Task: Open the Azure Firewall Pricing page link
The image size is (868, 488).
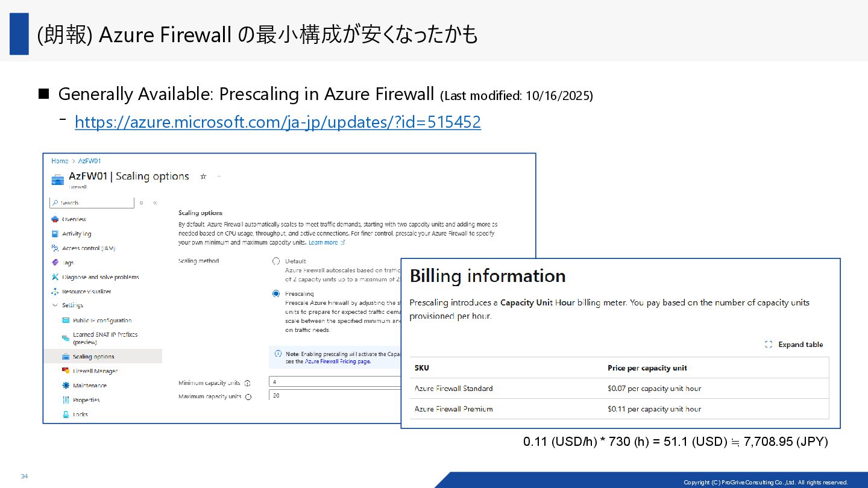Action: [x=337, y=361]
